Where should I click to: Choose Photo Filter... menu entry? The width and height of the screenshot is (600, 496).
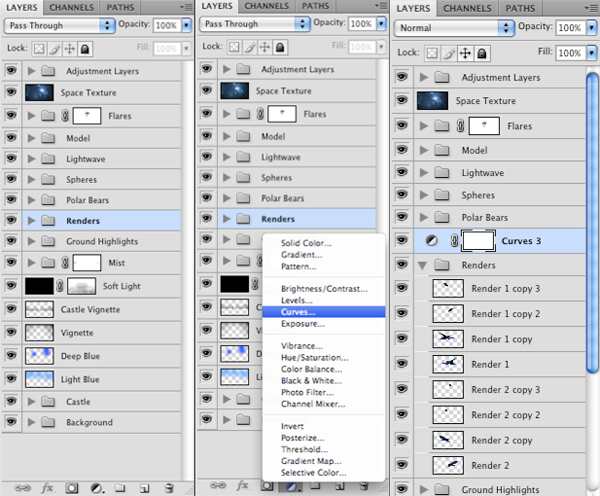point(324,392)
